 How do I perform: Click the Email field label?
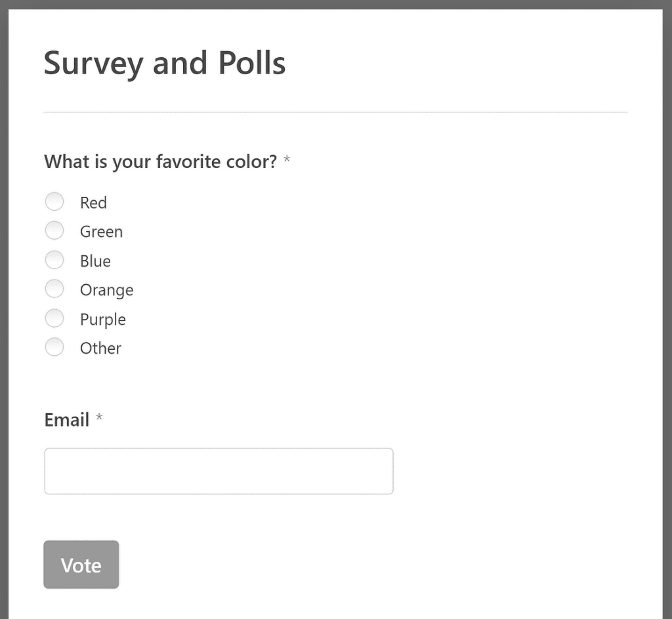[x=66, y=419]
